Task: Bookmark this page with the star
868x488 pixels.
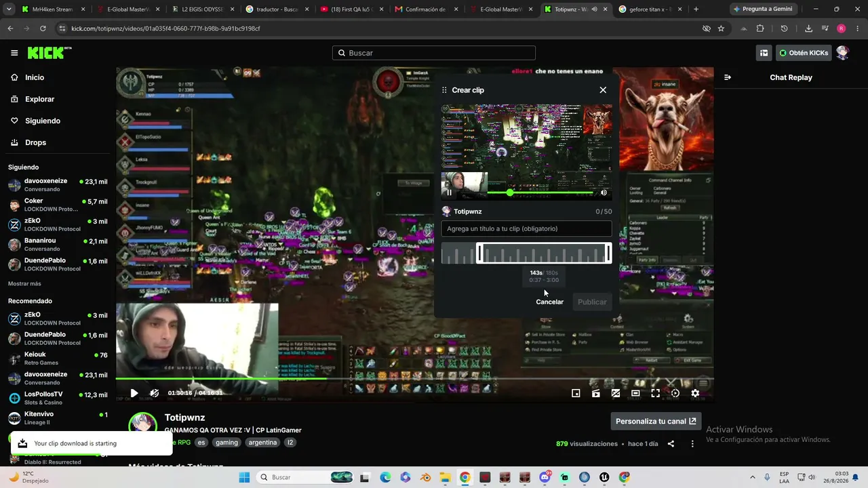Action: tap(721, 28)
